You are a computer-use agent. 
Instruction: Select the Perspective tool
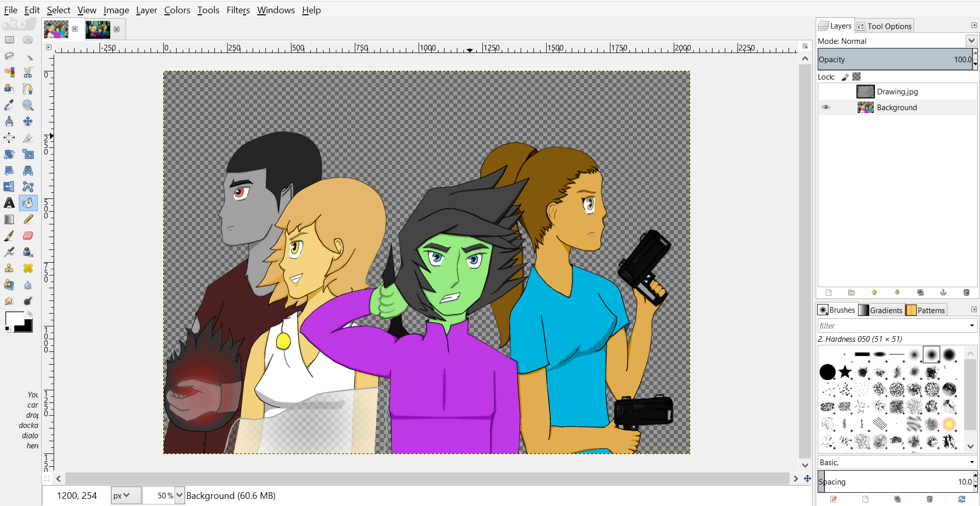(x=28, y=170)
